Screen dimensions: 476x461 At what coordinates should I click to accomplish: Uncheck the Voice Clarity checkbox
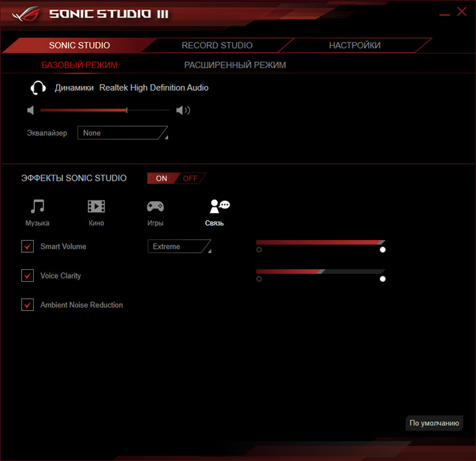27,275
